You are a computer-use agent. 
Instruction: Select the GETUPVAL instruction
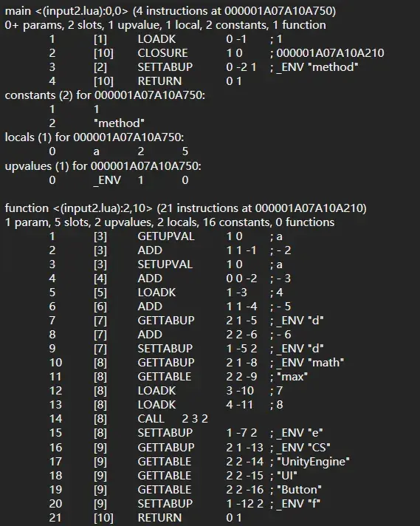(166, 236)
